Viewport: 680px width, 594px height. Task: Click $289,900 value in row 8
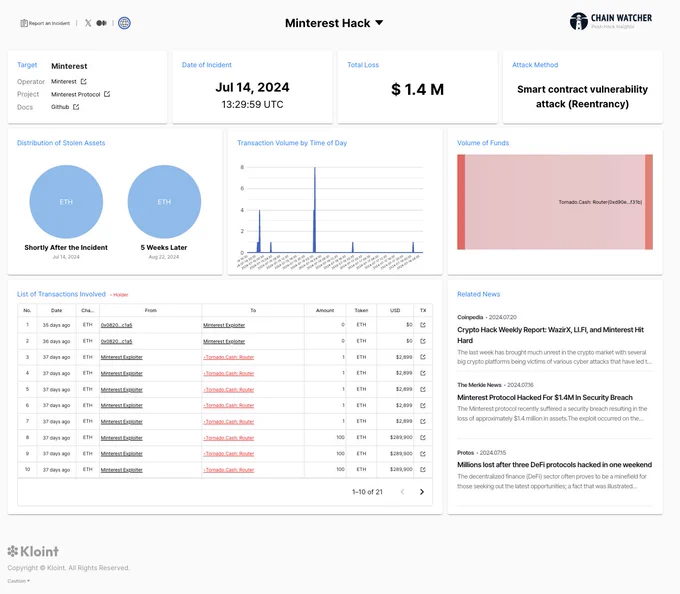coord(401,437)
